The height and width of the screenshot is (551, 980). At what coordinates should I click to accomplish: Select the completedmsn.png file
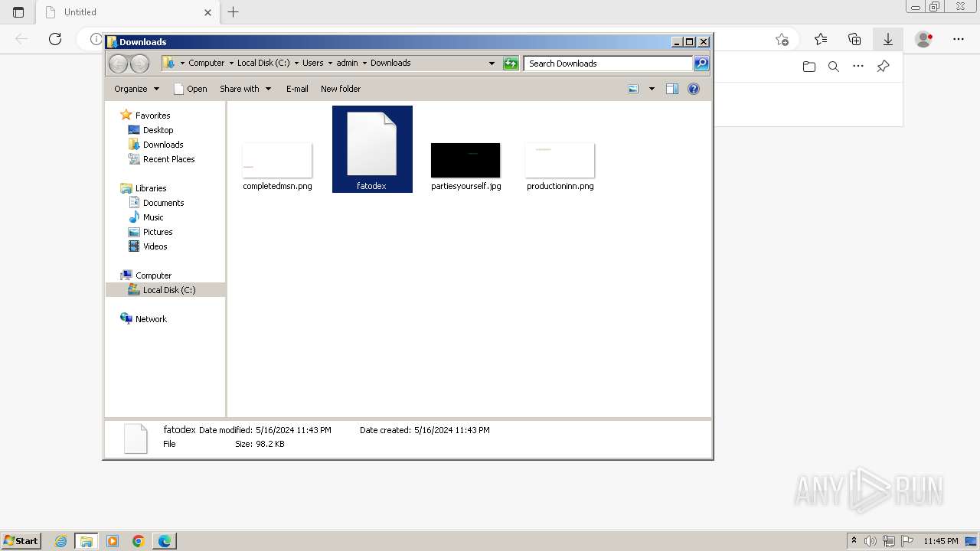click(x=277, y=166)
